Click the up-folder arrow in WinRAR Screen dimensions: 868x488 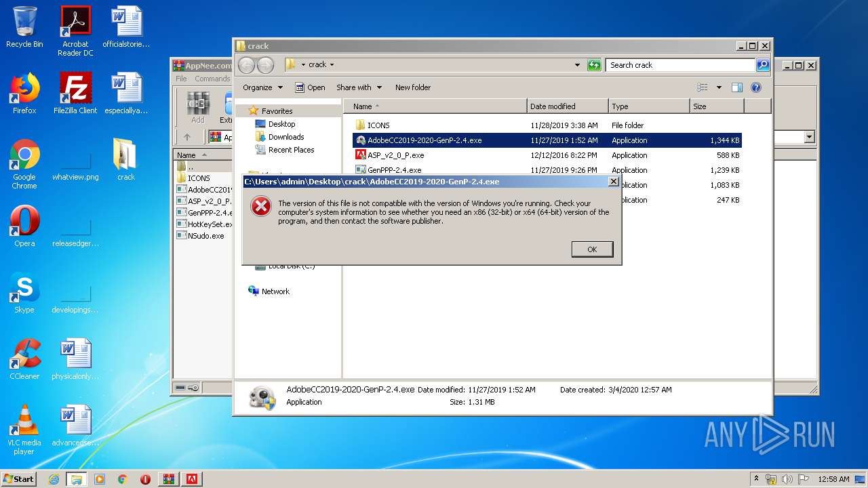pyautogui.click(x=187, y=137)
